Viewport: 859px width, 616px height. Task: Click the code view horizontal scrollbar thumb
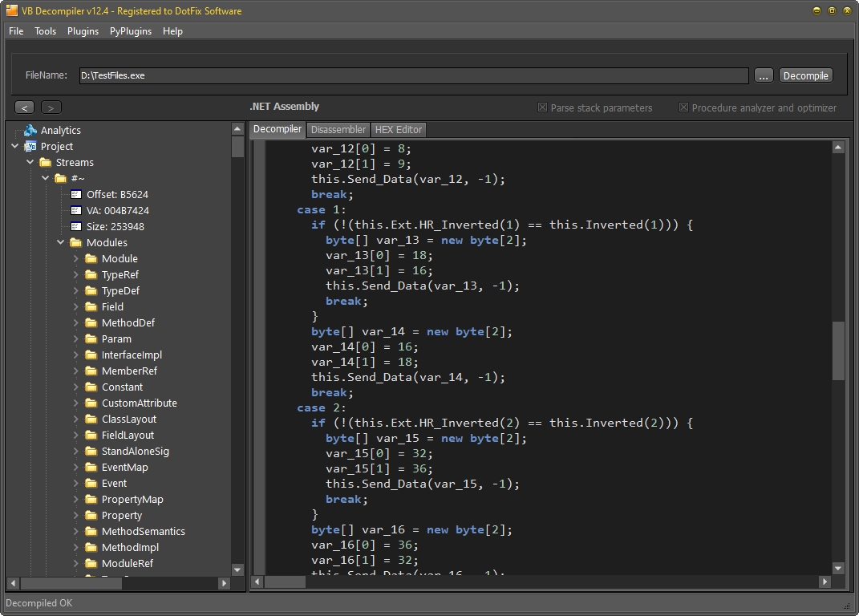pos(285,582)
